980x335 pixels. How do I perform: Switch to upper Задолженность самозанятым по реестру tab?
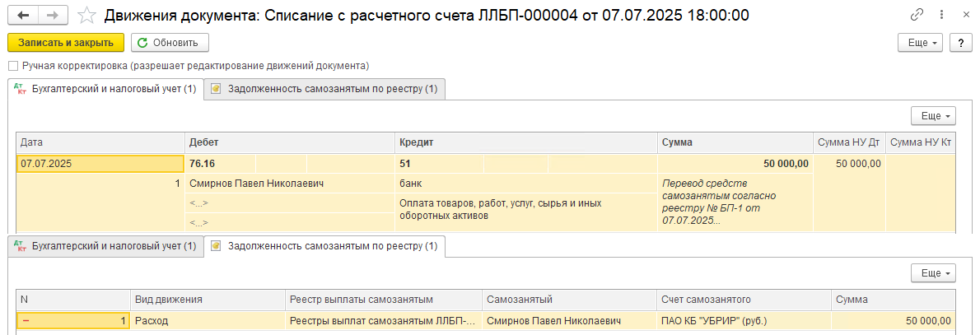coord(325,90)
